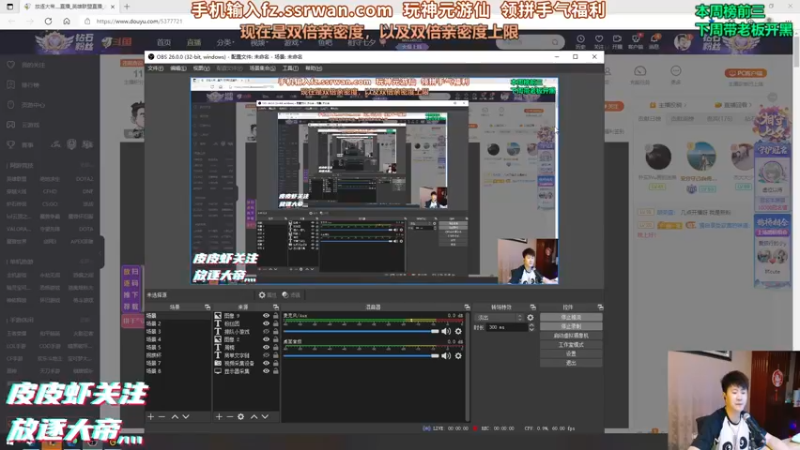
Task: Go to Douyu 首页 nav link
Action: click(x=164, y=42)
